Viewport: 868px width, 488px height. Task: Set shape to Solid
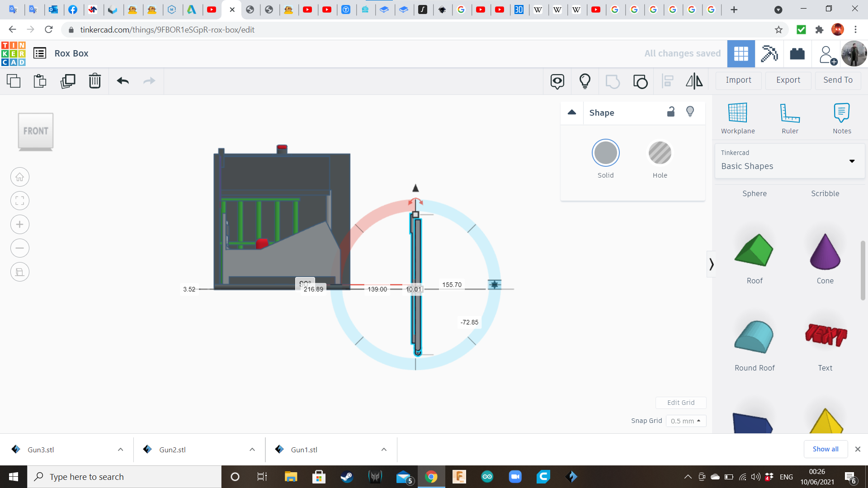pos(605,153)
